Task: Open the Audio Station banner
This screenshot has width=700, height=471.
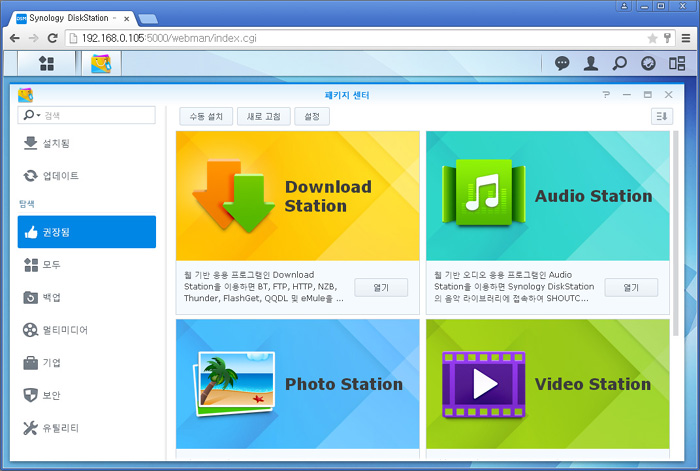Action: pos(548,196)
